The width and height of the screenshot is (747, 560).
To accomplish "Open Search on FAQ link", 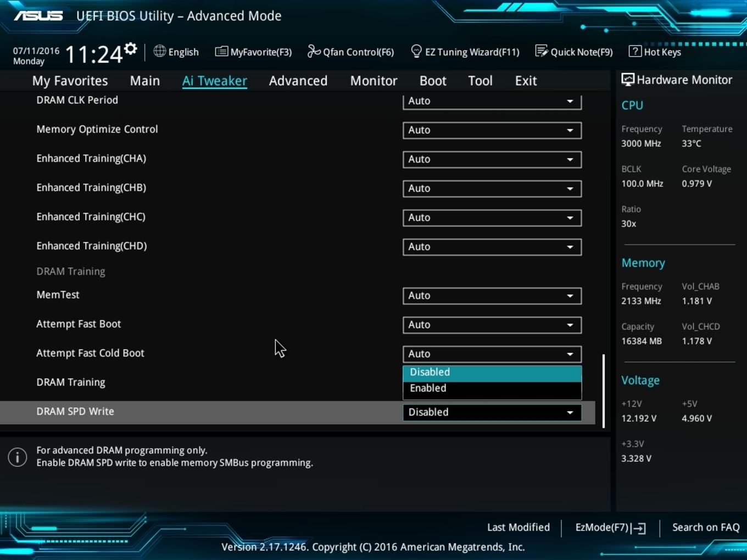I will [x=706, y=527].
